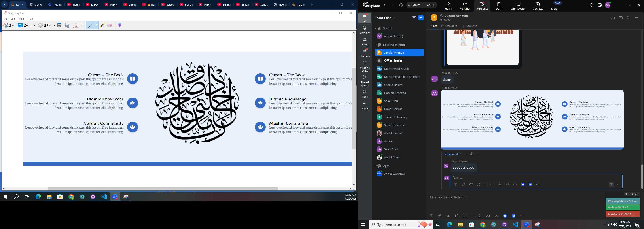Open Zoom notifications bell
This screenshot has width=644, height=229.
click(591, 5)
